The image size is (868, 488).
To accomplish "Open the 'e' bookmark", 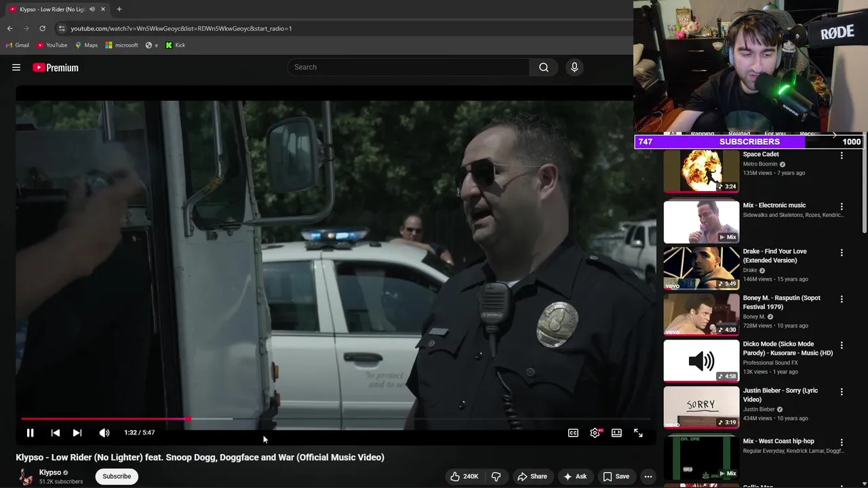I will [152, 45].
